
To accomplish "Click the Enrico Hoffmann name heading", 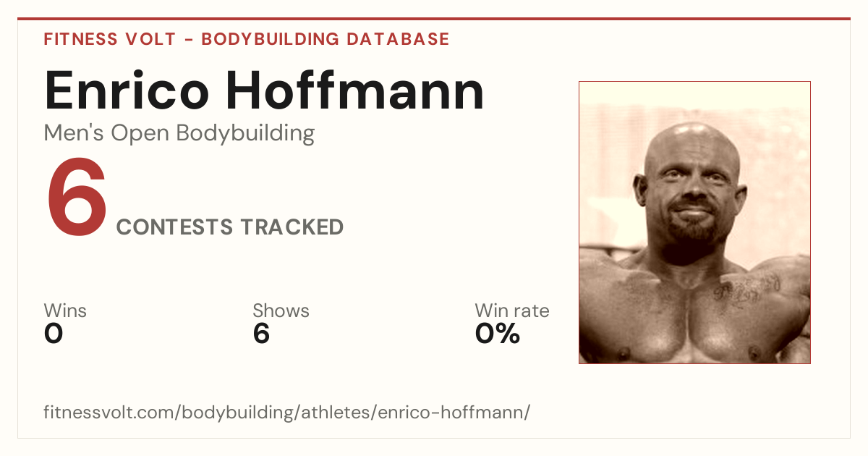I will click(264, 90).
